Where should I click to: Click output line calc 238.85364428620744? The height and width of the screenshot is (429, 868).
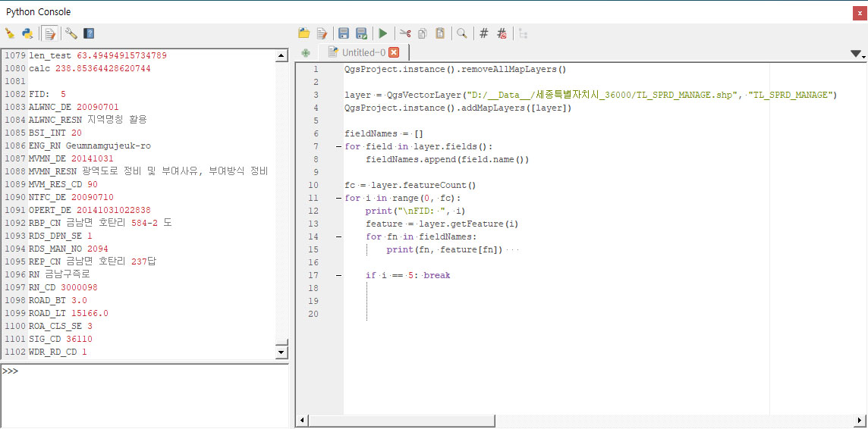pos(90,68)
